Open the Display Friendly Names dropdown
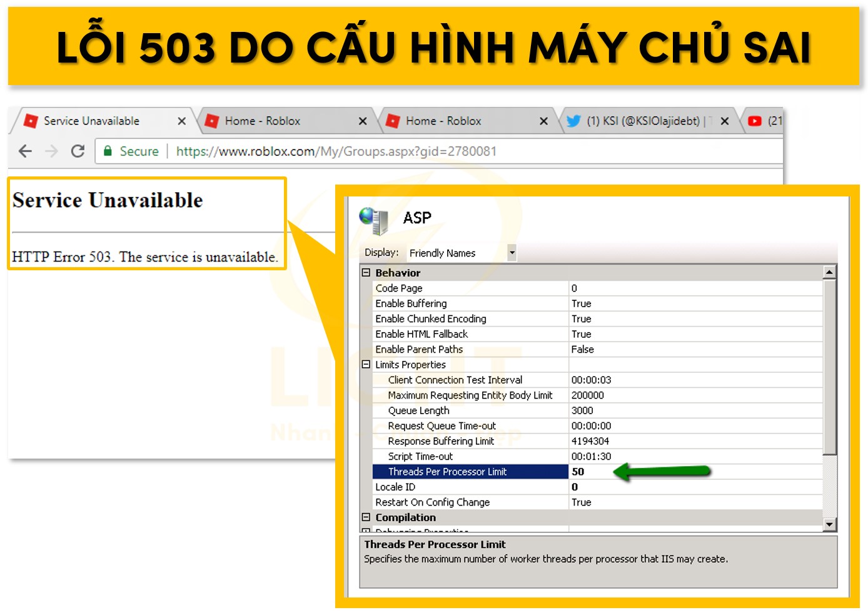The width and height of the screenshot is (868, 615). [512, 253]
